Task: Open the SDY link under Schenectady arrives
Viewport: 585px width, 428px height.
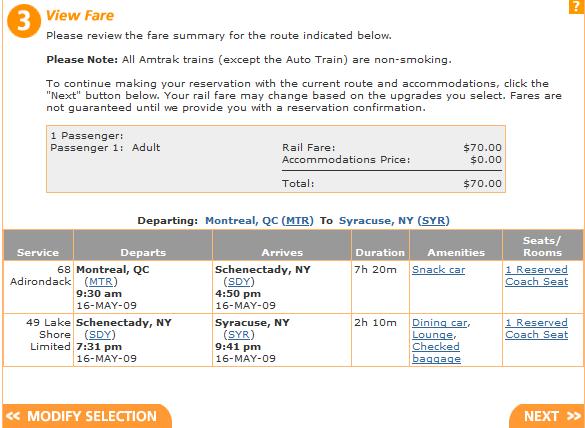Action: [x=239, y=281]
